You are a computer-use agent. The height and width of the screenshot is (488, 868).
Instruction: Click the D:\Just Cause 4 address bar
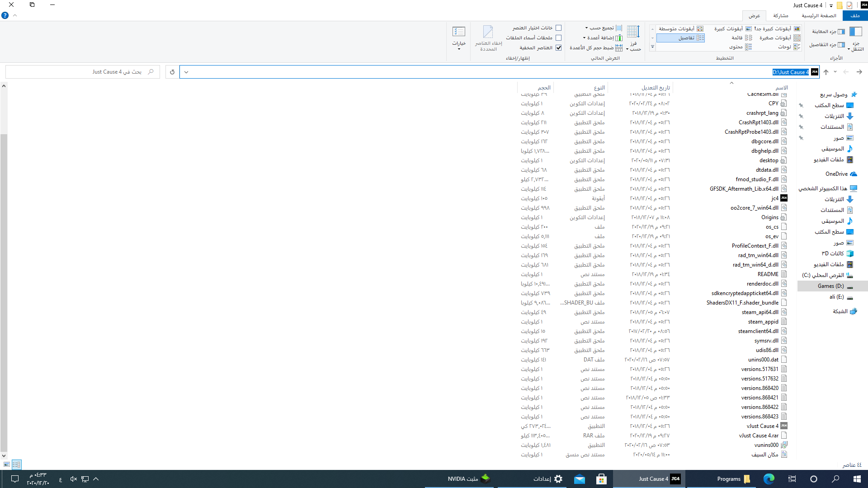(499, 72)
